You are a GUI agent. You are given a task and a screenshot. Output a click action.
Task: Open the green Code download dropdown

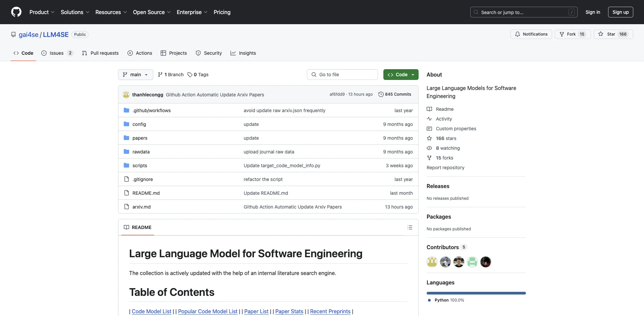coord(401,75)
